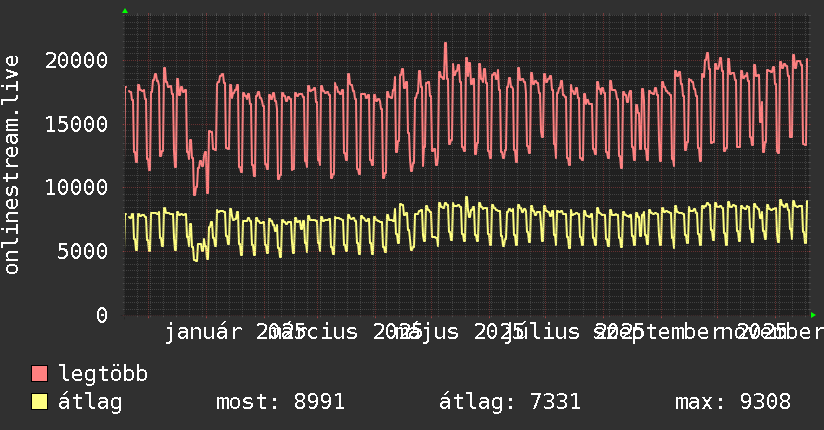Image resolution: width=824 pixels, height=430 pixels.
Task: Click the 5000 y-axis label
Action: pyautogui.click(x=83, y=251)
